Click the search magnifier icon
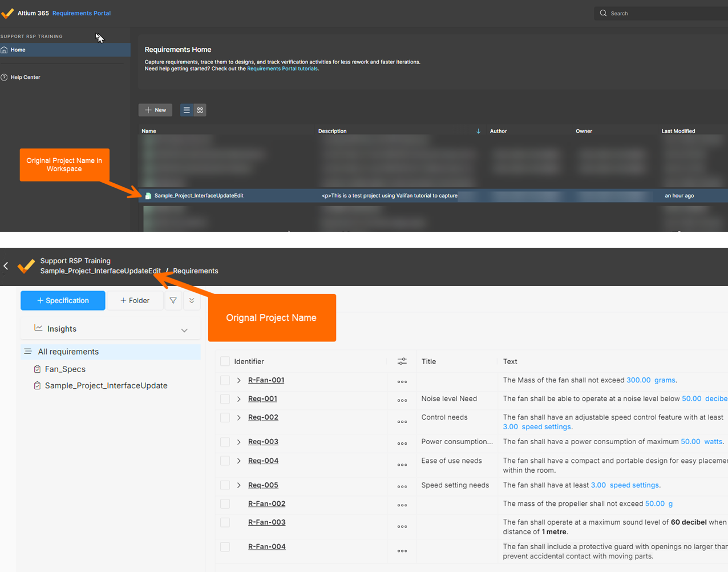 [x=603, y=13]
